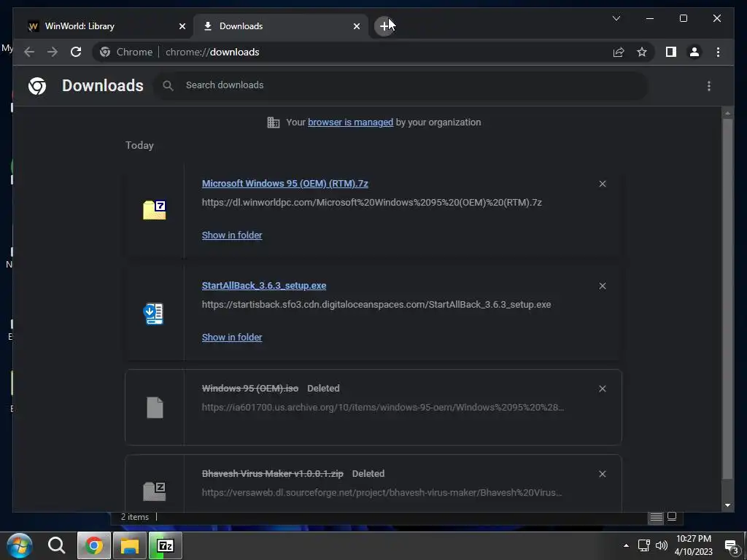Viewport: 747px width, 560px height.
Task: Go back to previous page
Action: (29, 52)
